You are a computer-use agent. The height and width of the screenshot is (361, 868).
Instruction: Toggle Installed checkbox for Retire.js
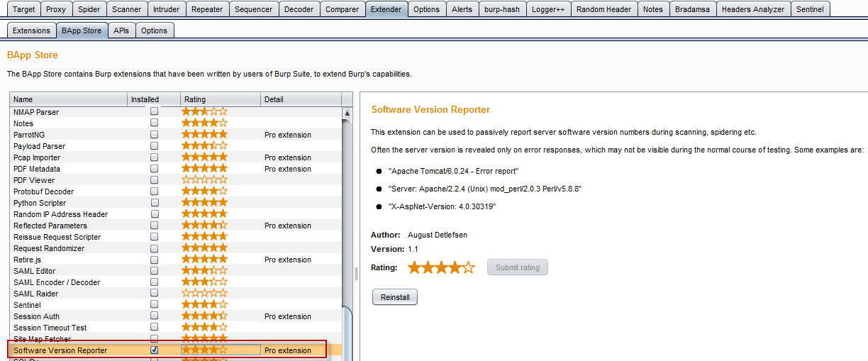click(x=154, y=259)
